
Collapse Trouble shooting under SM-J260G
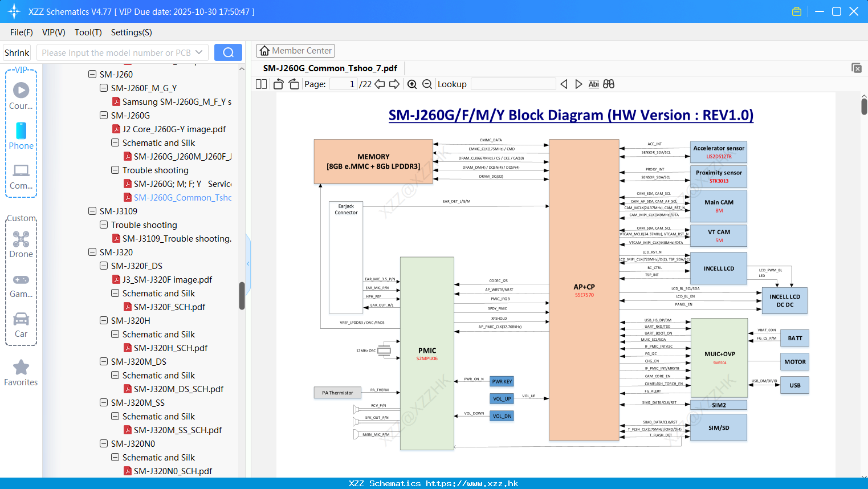[115, 170]
